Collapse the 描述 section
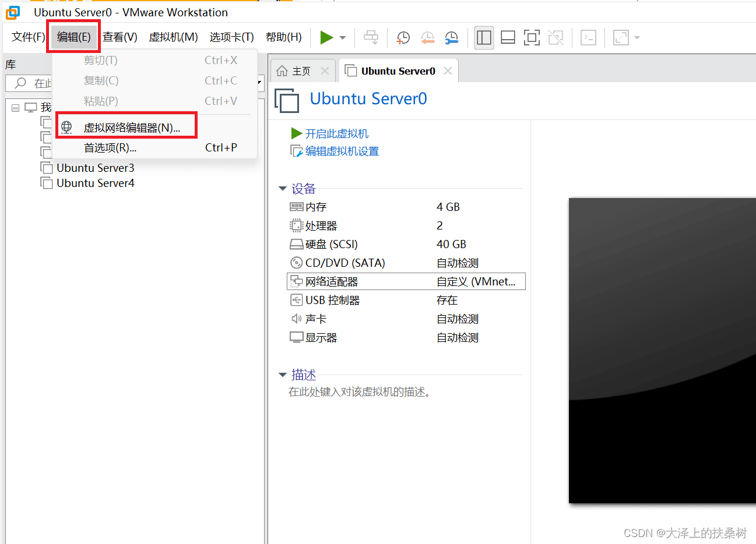 point(283,375)
